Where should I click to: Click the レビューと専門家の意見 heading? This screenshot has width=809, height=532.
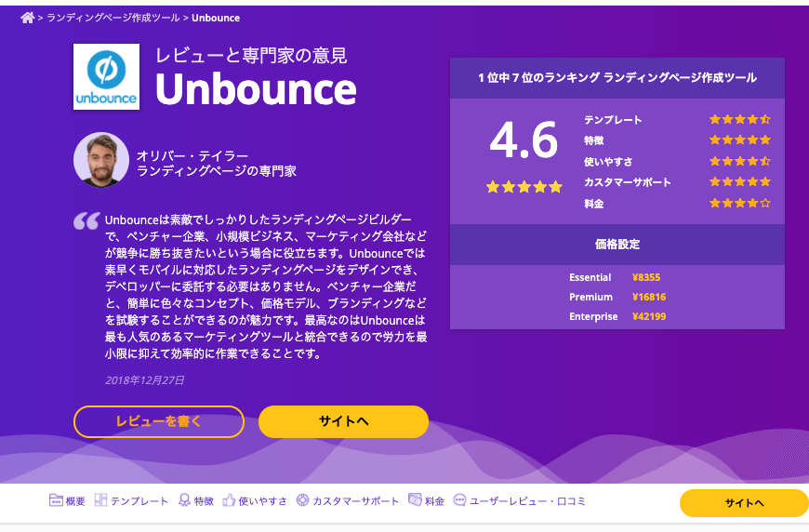coord(251,55)
